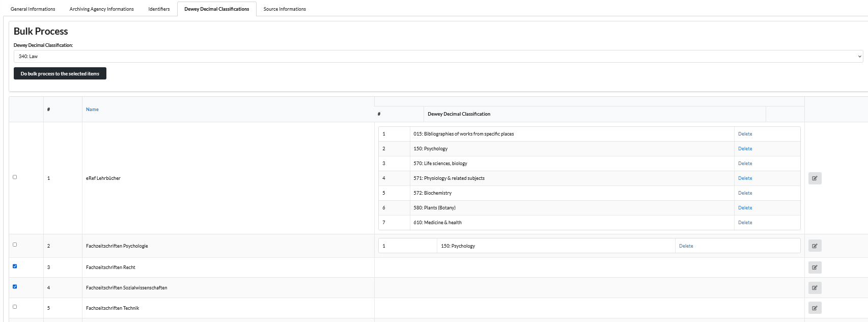
Task: Switch to General Informations tab
Action: [x=33, y=9]
